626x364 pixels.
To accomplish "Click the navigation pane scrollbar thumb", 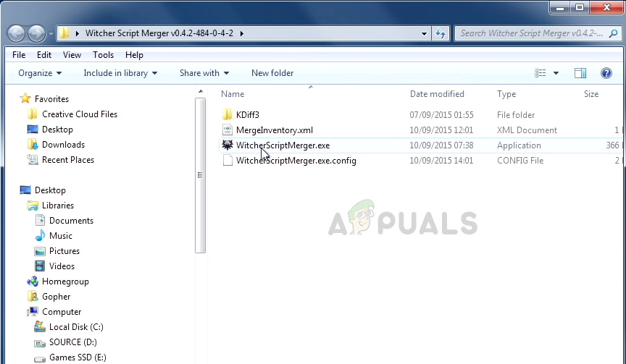I will 201,174.
